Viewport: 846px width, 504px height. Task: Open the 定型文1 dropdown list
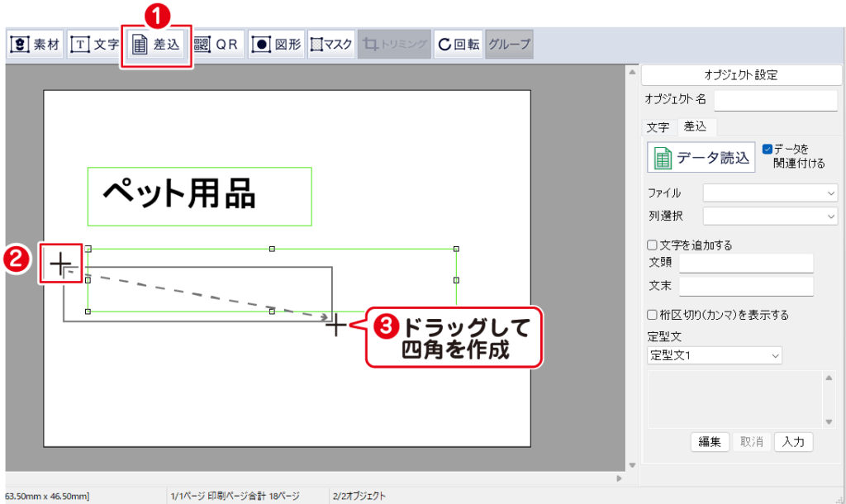(715, 355)
